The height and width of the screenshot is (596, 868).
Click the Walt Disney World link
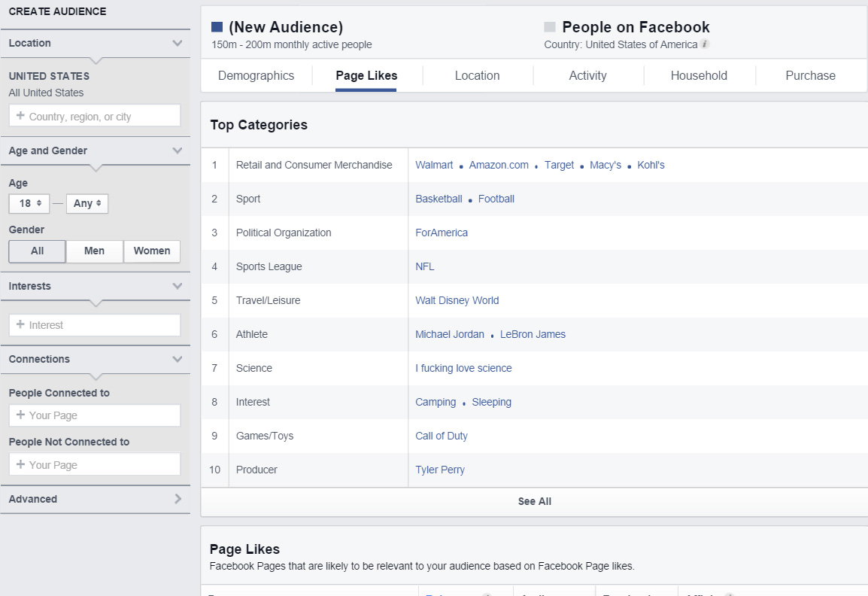(x=457, y=300)
